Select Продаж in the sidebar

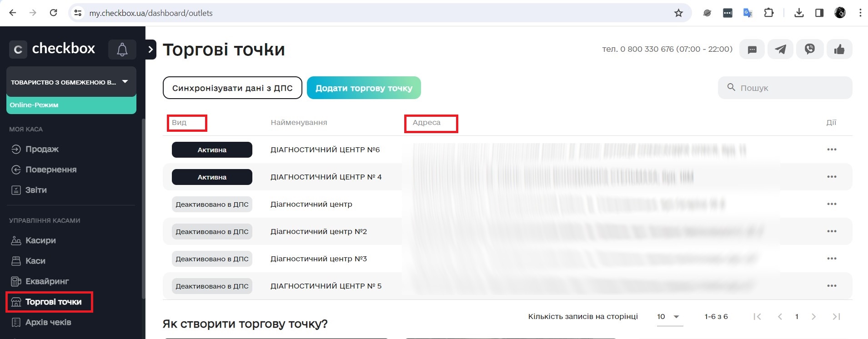[42, 149]
